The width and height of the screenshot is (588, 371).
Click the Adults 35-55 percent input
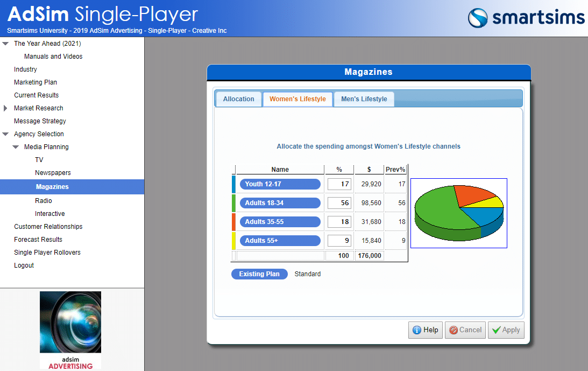tap(339, 222)
